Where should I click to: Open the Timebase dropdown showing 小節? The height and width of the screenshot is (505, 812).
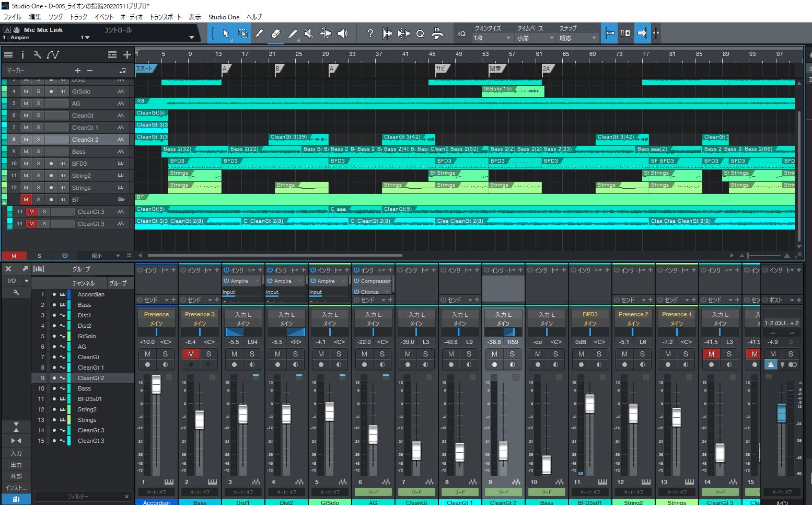pos(535,38)
